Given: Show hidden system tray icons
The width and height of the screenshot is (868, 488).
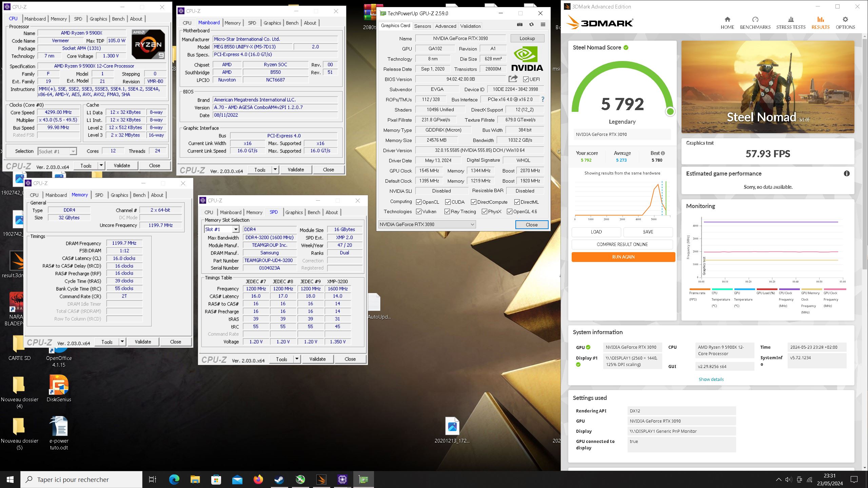Looking at the screenshot, I should coord(778,480).
